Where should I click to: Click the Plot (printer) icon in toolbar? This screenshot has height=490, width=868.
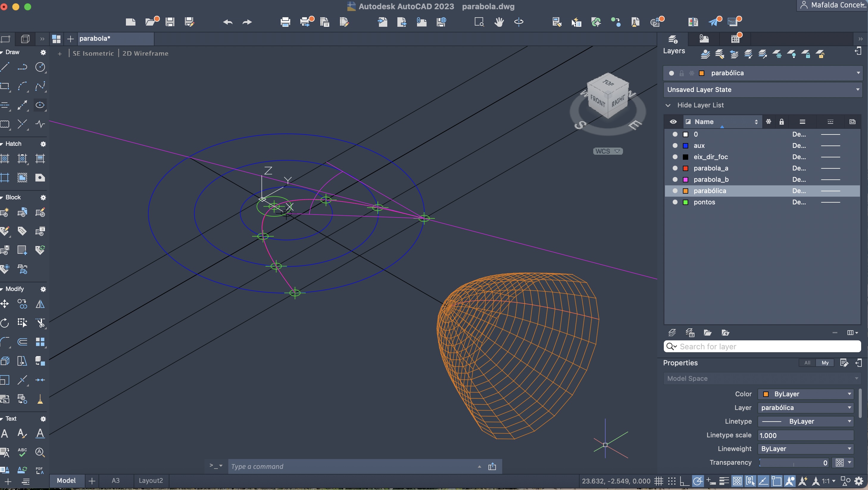[285, 22]
